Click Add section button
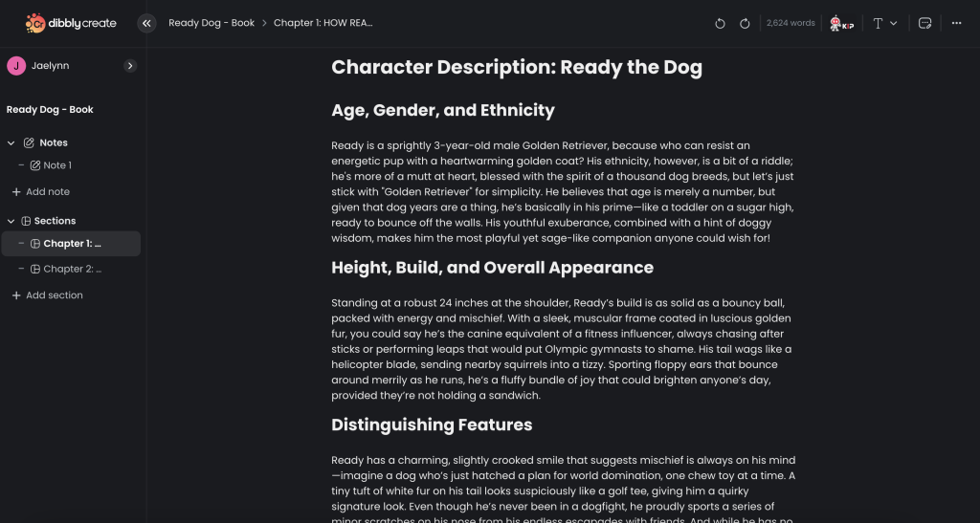Image resolution: width=980 pixels, height=523 pixels. [54, 295]
